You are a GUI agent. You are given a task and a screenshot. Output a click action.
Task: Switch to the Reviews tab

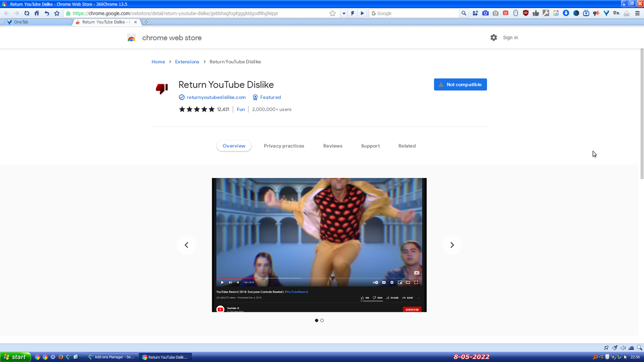[333, 146]
